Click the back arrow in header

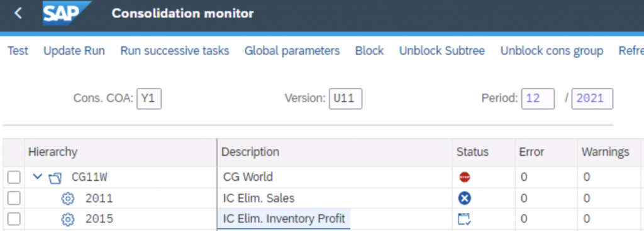point(18,14)
